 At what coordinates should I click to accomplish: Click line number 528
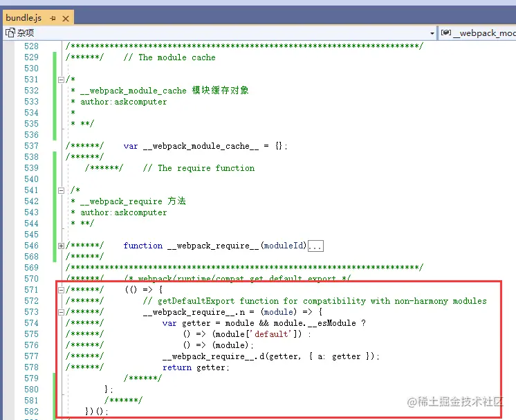pyautogui.click(x=31, y=46)
